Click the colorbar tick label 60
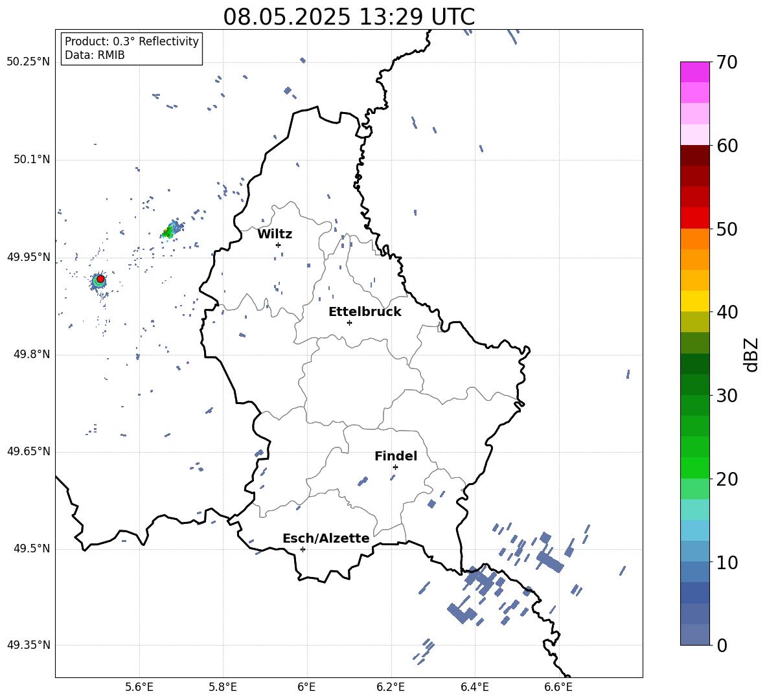The width and height of the screenshot is (767, 700). point(727,146)
